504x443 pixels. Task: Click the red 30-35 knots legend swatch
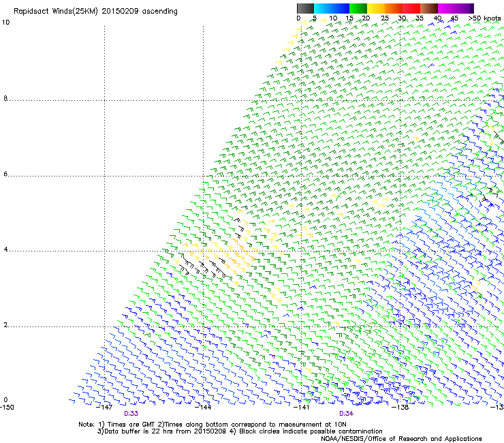click(411, 8)
